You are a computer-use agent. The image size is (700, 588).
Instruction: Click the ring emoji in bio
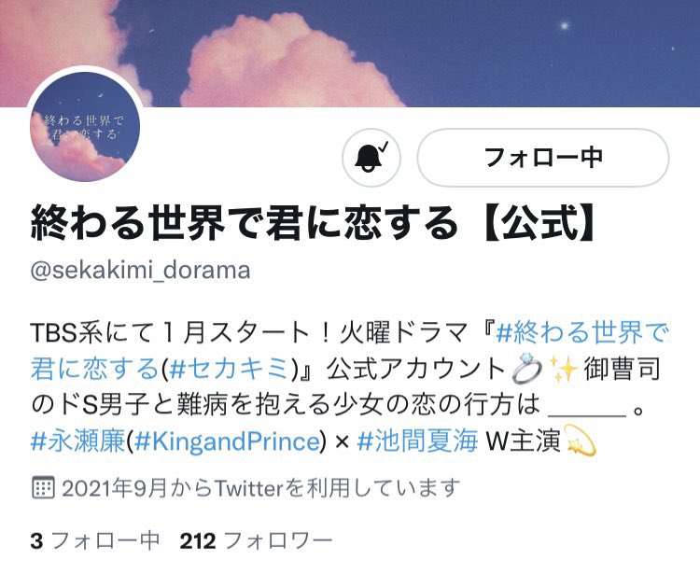[526, 369]
